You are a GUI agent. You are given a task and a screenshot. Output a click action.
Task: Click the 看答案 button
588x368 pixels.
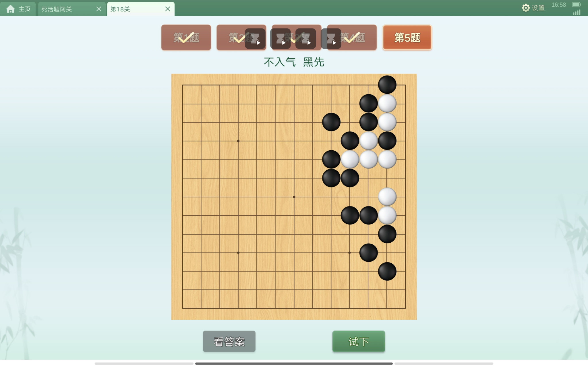click(x=229, y=341)
